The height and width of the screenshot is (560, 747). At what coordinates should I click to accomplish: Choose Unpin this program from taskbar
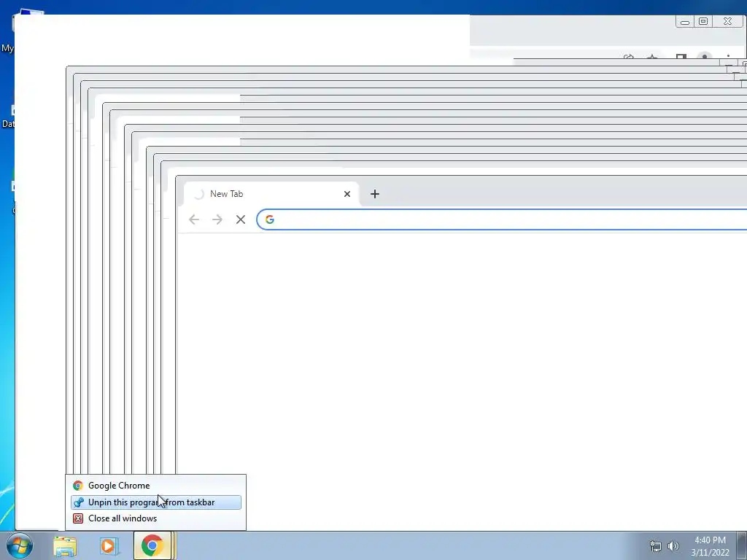point(156,502)
